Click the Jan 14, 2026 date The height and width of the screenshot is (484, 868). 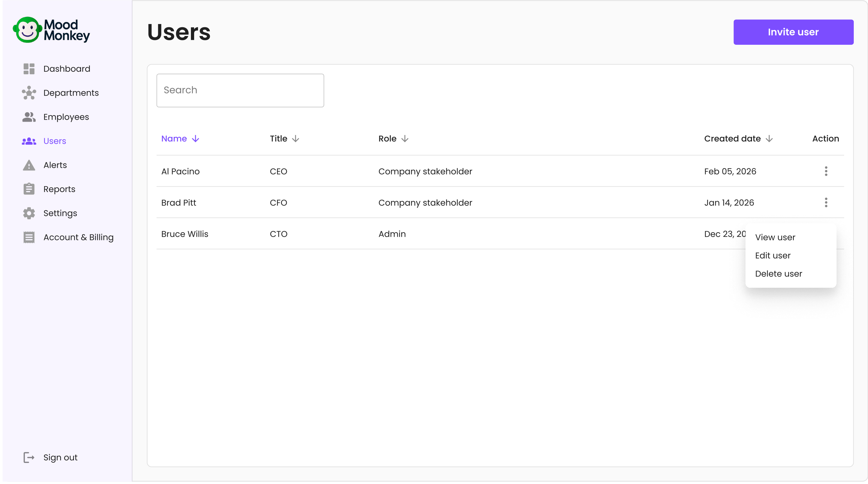point(729,203)
